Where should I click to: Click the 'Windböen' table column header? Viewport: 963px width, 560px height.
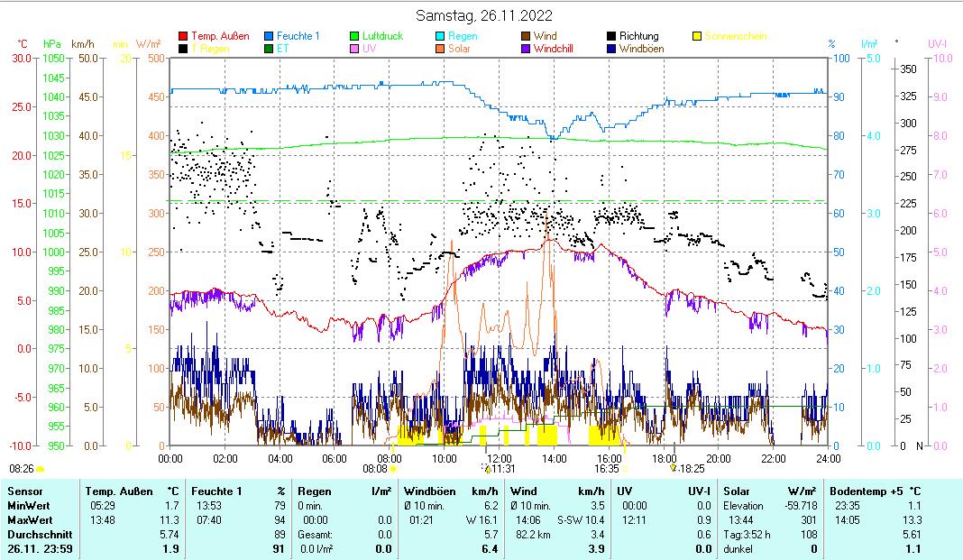pyautogui.click(x=430, y=491)
